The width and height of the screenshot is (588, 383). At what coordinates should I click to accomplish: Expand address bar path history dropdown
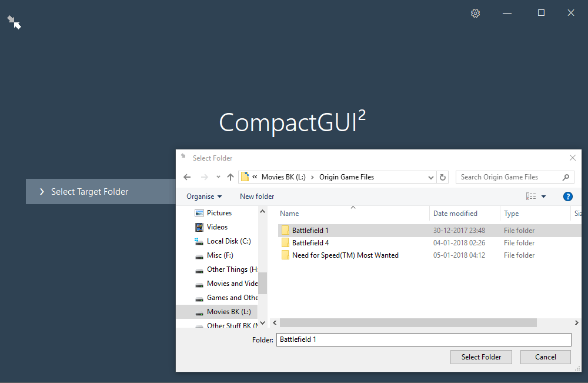431,178
